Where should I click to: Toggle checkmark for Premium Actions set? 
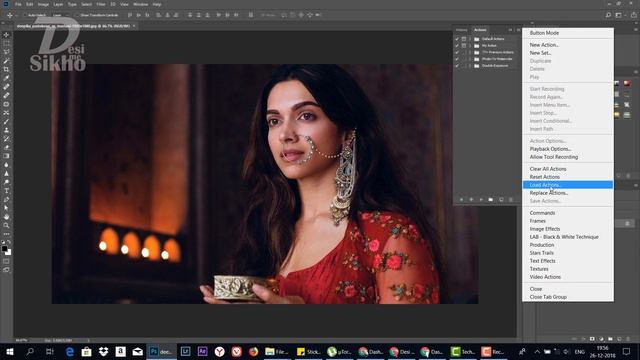[457, 52]
